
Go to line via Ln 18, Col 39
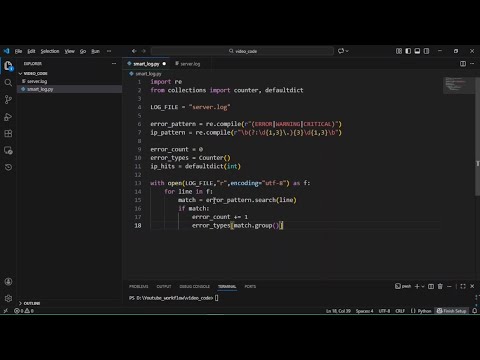tap(338, 311)
